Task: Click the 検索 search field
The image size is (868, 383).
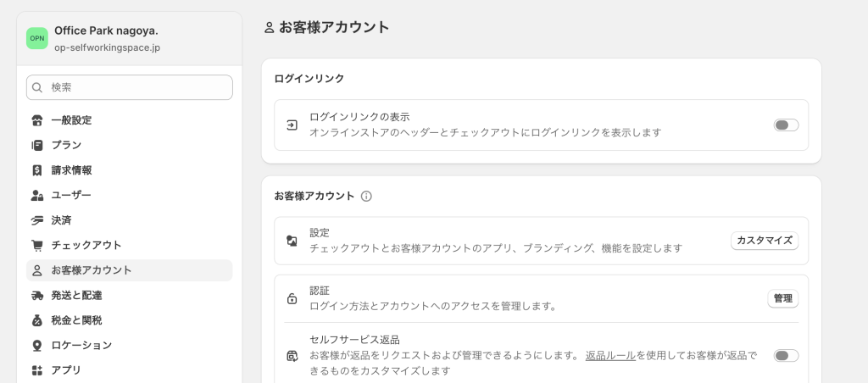Action: (x=136, y=87)
